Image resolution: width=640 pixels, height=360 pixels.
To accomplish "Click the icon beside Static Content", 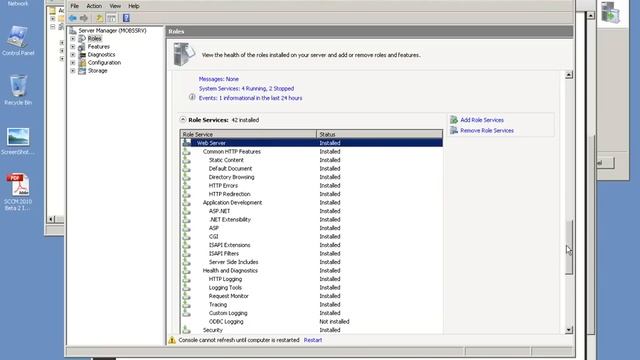I will coord(187,160).
